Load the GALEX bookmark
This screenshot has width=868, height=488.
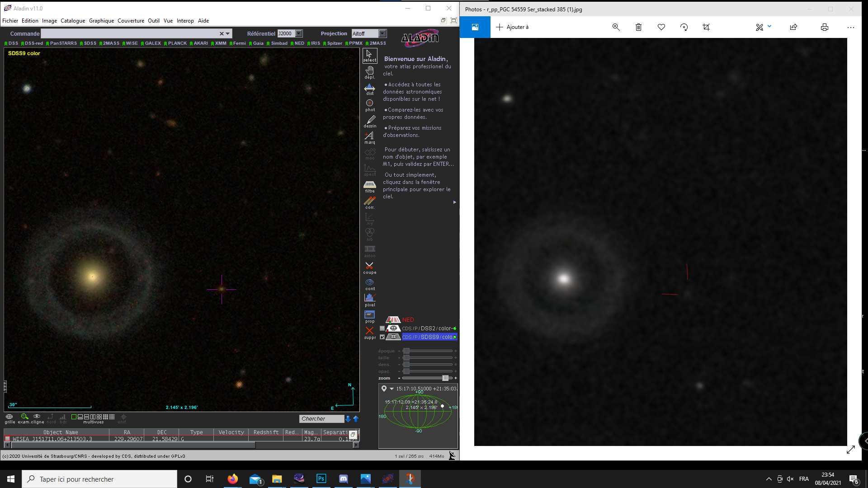click(151, 43)
